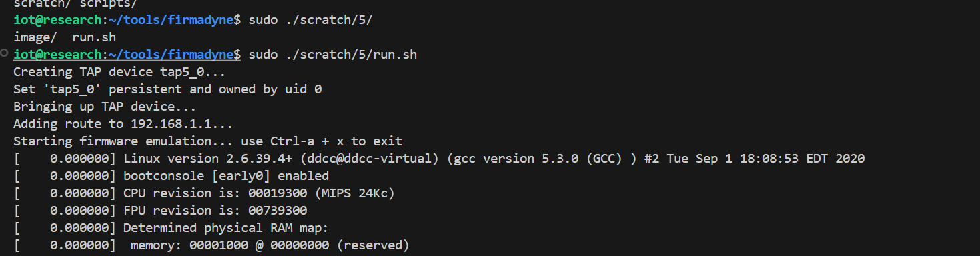Click the 'sudo ./scratch/5/run.sh' command text
This screenshot has height=256, width=980.
[332, 55]
